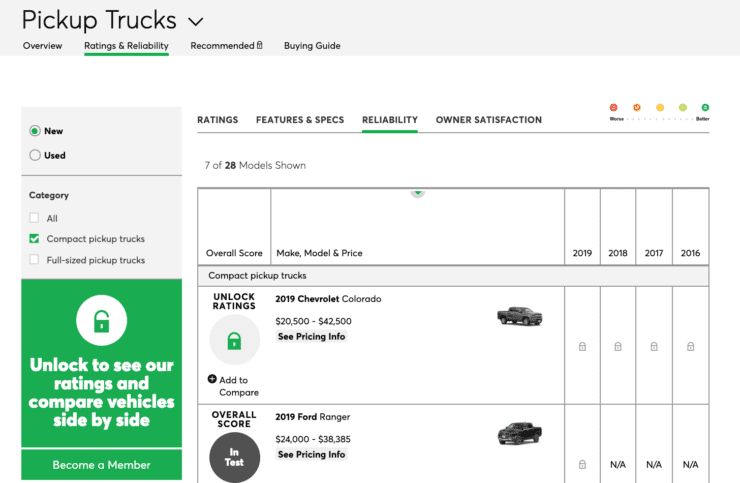The image size is (740, 483).
Task: Click the In Test score badge for Ford Ranger
Action: (235, 458)
